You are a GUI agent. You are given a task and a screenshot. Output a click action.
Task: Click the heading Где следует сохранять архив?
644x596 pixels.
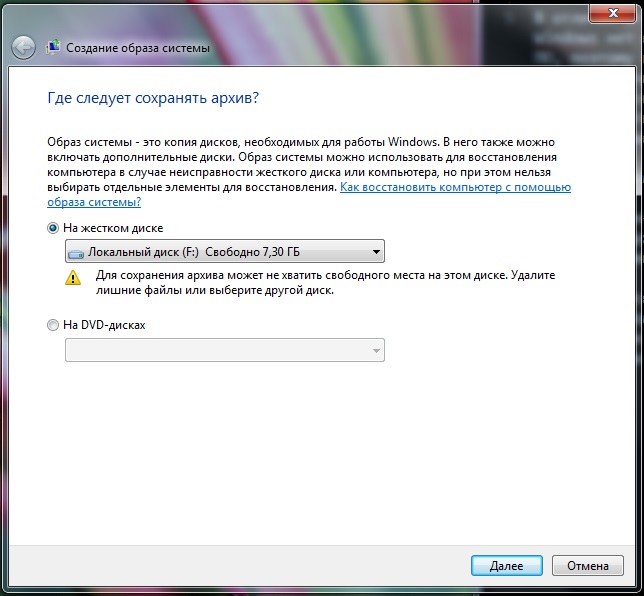153,98
